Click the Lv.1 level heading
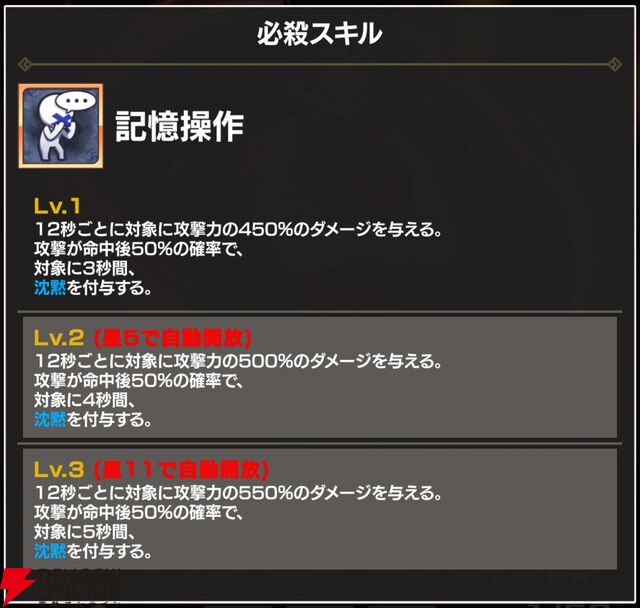This screenshot has height=608, width=640. (x=57, y=206)
